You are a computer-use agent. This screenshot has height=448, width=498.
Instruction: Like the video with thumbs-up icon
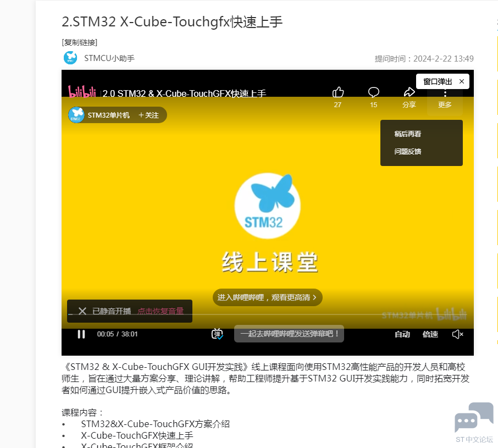[338, 92]
